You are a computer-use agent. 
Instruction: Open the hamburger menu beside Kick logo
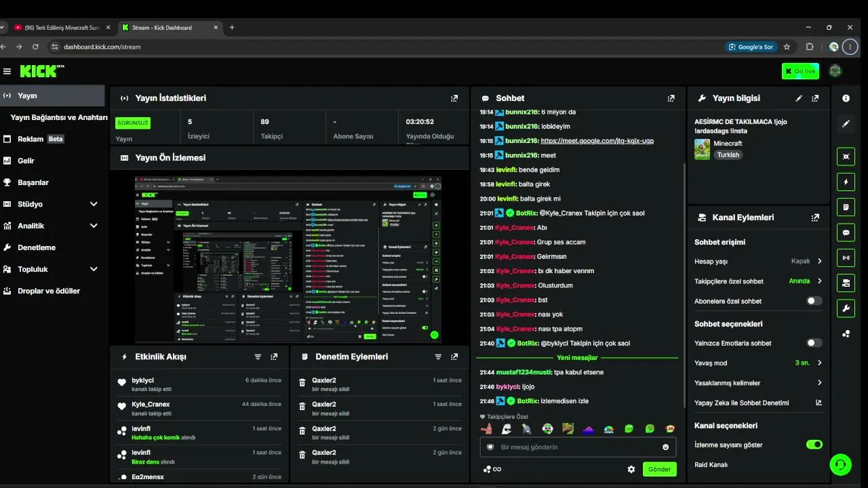[x=7, y=71]
